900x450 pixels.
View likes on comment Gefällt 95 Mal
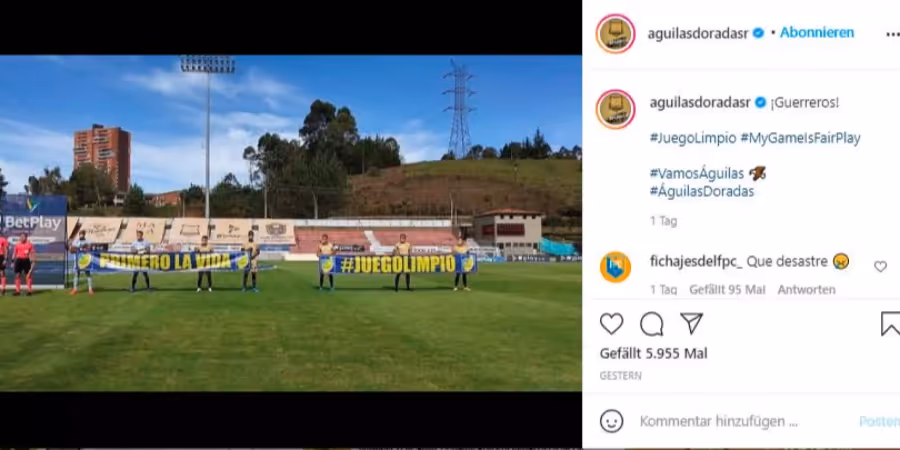coord(727,290)
